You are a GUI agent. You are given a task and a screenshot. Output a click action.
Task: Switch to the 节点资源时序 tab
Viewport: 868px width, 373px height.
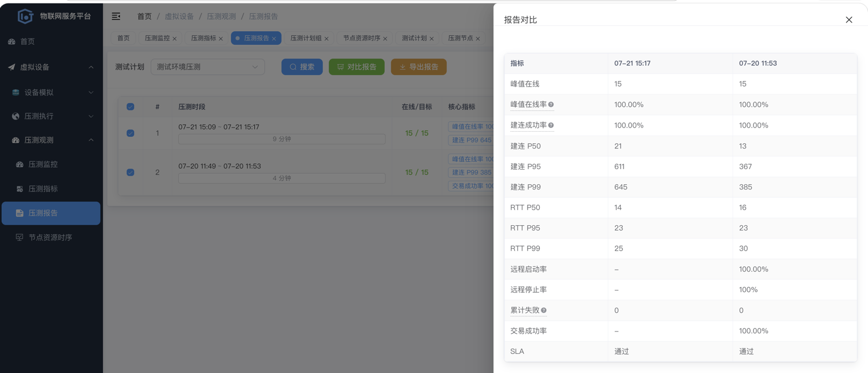tap(362, 38)
